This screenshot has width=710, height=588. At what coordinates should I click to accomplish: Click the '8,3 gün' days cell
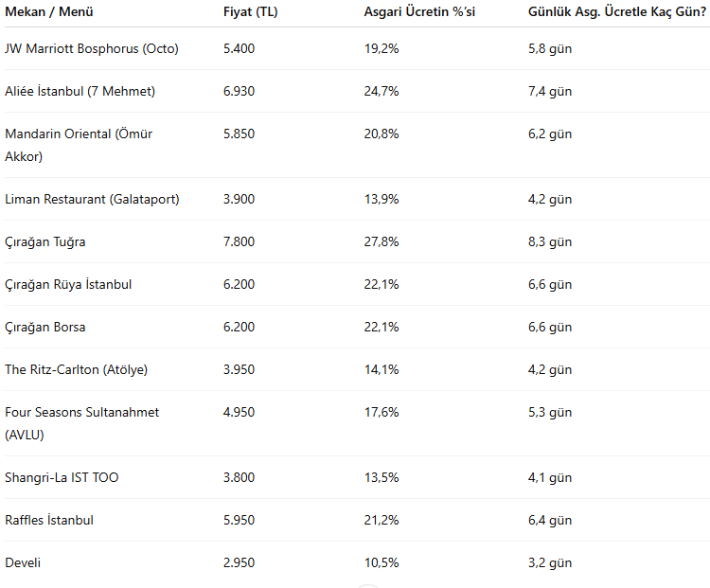coord(550,241)
